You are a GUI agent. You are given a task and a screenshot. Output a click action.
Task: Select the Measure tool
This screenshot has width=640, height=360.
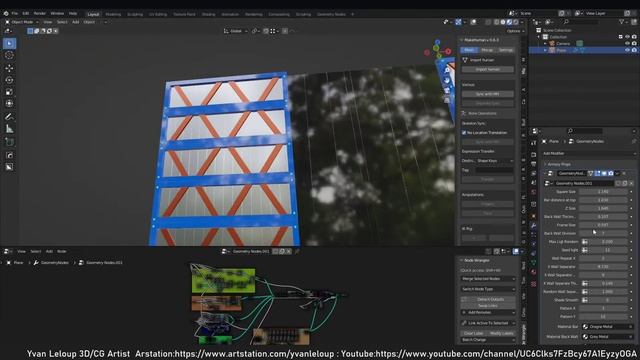click(x=9, y=129)
